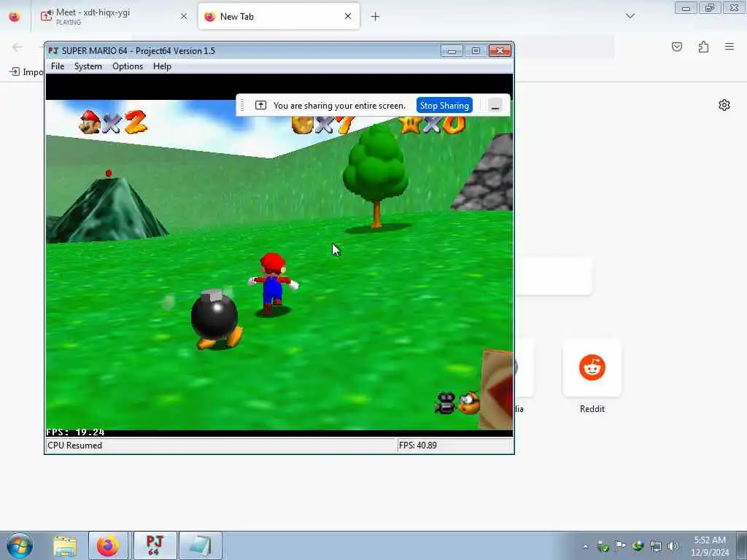Click Mario in the game view
This screenshot has width=747, height=560.
(x=273, y=284)
